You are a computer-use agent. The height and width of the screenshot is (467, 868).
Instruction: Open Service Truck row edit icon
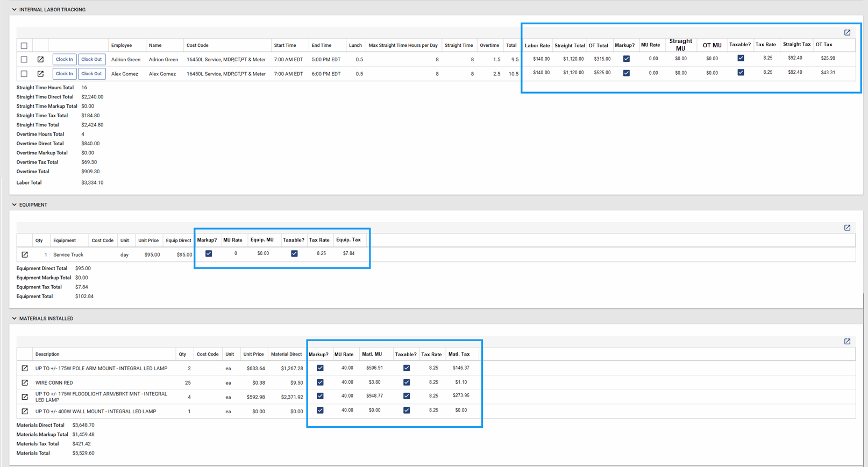(x=25, y=254)
